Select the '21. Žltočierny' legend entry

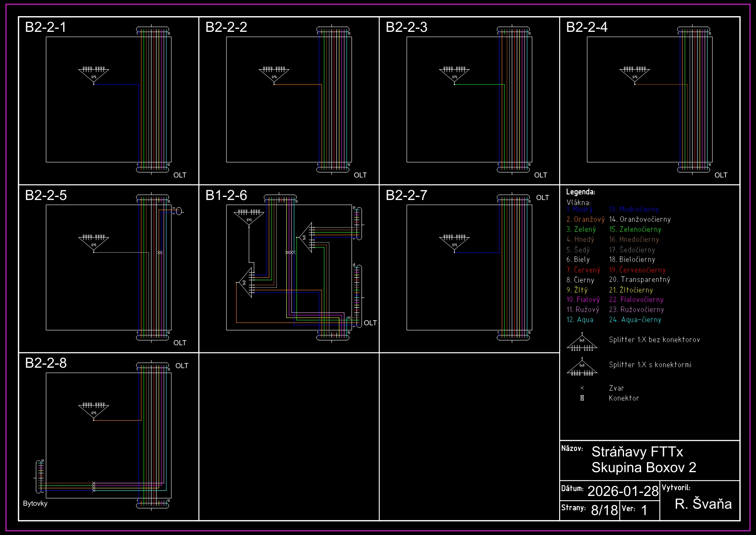pos(631,290)
